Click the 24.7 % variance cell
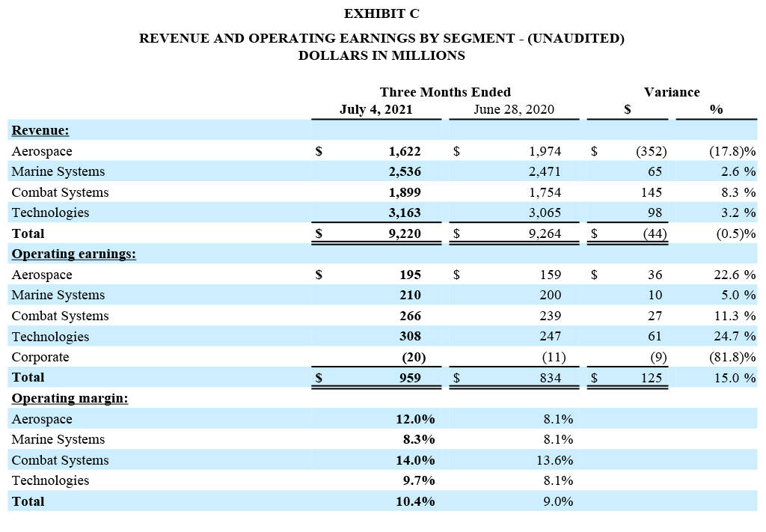The image size is (766, 532). 735,337
